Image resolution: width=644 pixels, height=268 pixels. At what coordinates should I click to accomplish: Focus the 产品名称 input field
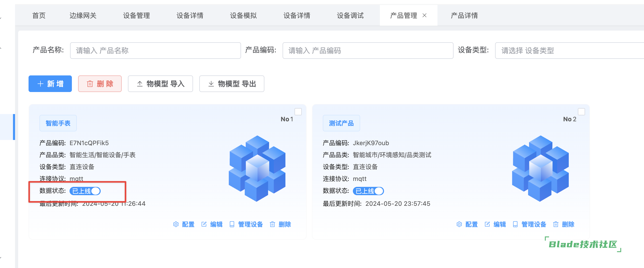(x=155, y=51)
